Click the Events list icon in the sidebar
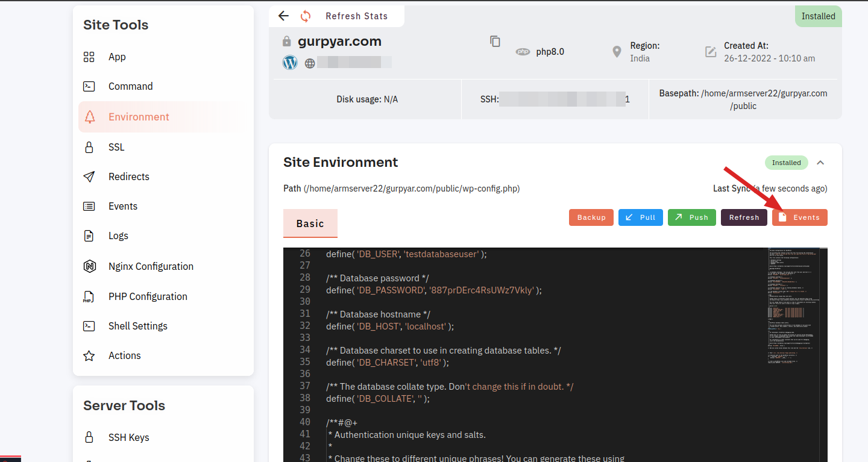This screenshot has width=868, height=462. [x=89, y=206]
